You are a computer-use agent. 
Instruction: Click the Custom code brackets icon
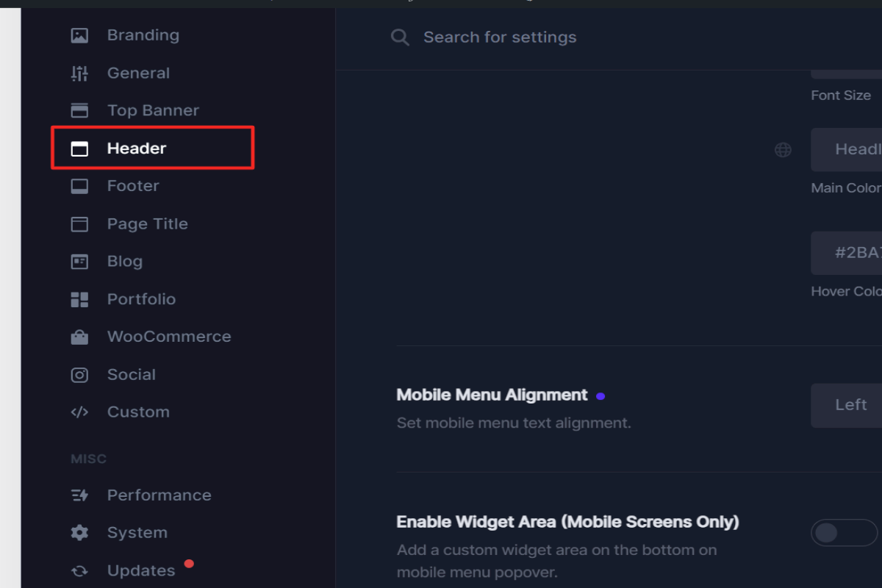[79, 412]
